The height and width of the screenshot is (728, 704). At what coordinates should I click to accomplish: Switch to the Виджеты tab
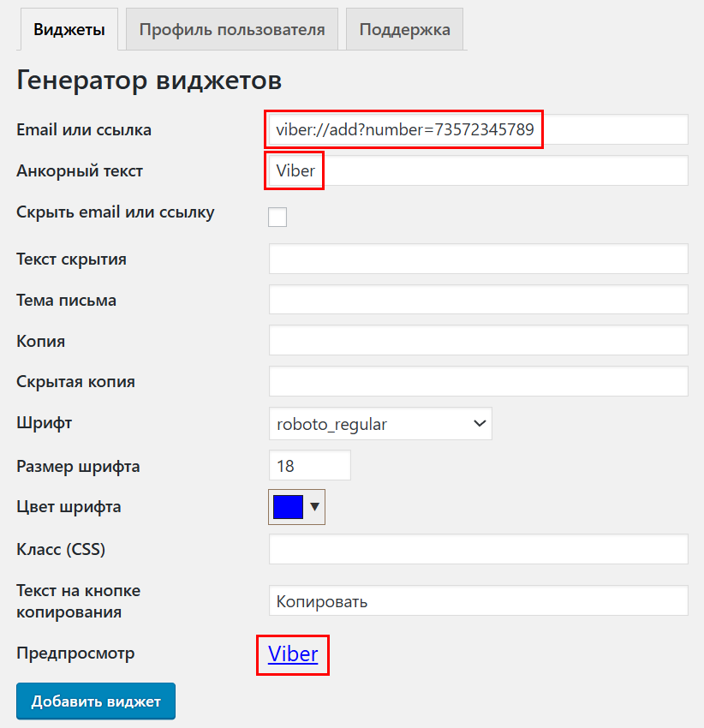click(69, 28)
